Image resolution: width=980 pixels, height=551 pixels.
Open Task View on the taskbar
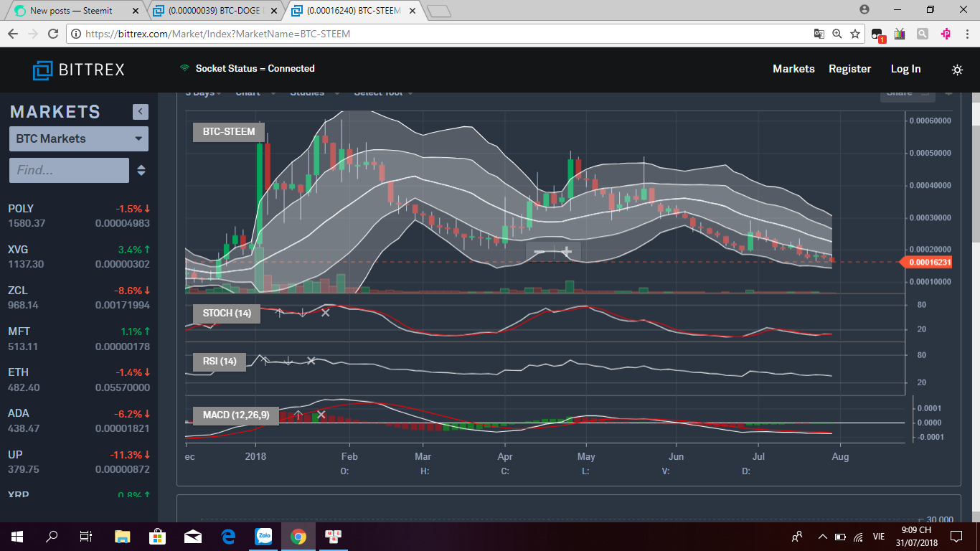[86, 536]
